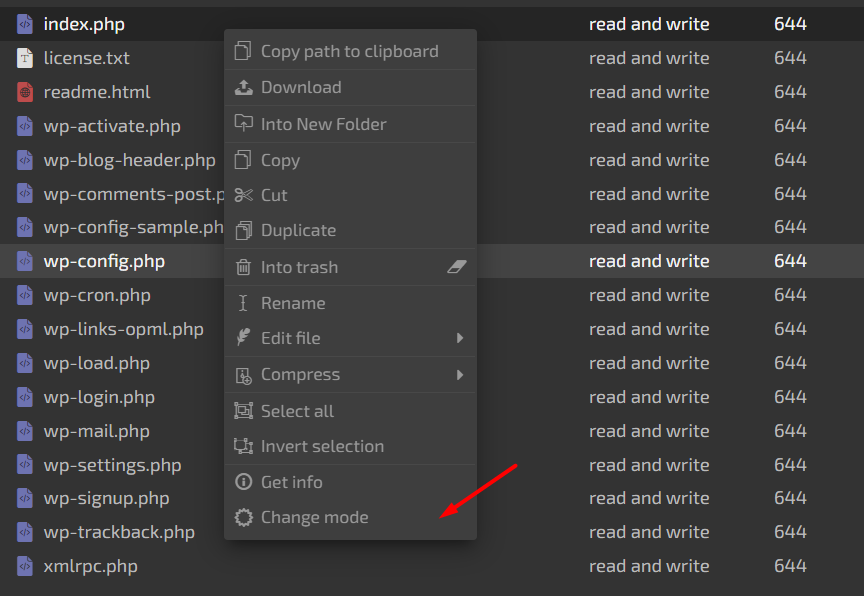Viewport: 864px width, 596px height.
Task: Click the cursor icon next to Rename
Action: pos(243,302)
